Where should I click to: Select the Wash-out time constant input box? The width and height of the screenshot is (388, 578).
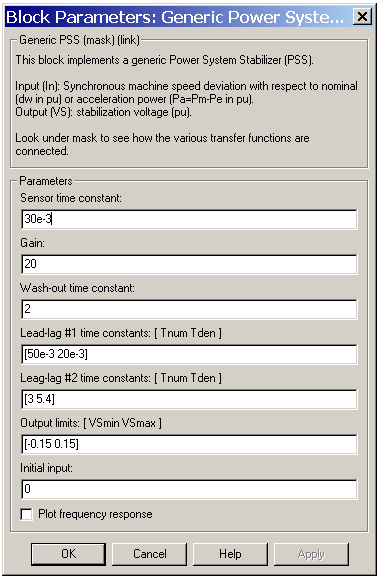189,309
